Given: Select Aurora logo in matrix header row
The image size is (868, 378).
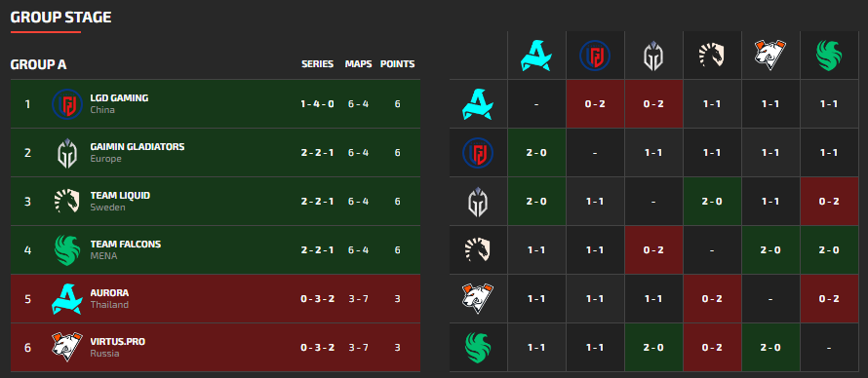Looking at the screenshot, I should pyautogui.click(x=536, y=56).
